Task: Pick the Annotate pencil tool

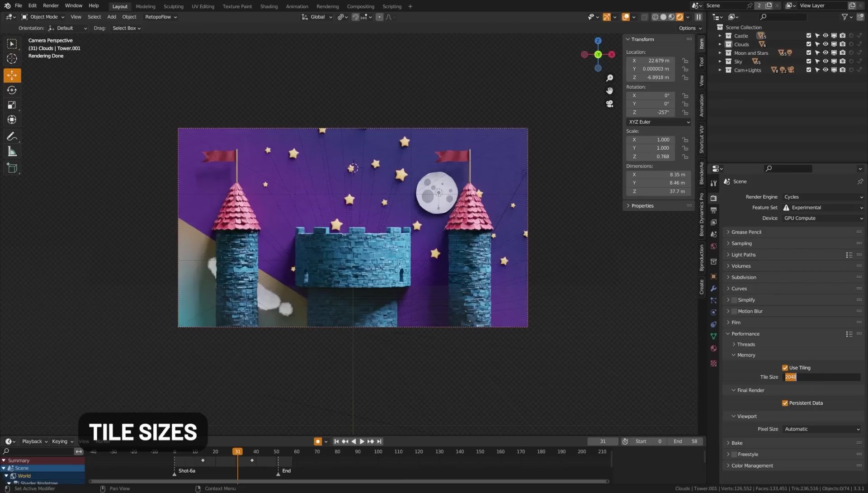Action: pyautogui.click(x=12, y=137)
